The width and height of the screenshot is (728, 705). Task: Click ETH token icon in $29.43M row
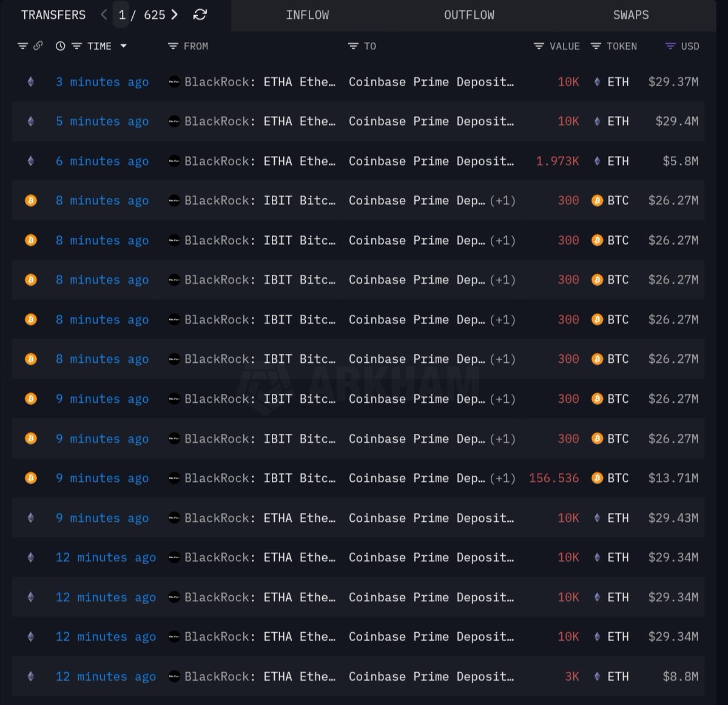[x=597, y=518]
